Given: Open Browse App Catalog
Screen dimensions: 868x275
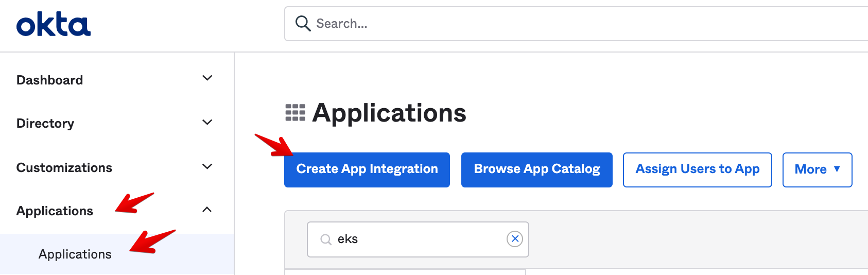Looking at the screenshot, I should pyautogui.click(x=536, y=169).
